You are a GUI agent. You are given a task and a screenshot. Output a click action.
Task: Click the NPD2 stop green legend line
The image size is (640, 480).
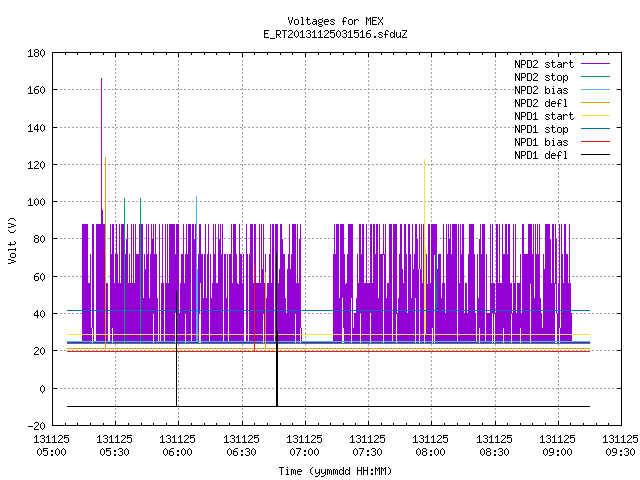[x=595, y=76]
